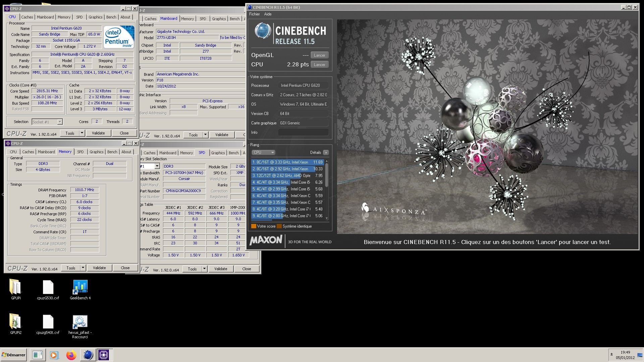The height and width of the screenshot is (362, 644).
Task: Open media player taskbar icon
Action: (x=54, y=355)
